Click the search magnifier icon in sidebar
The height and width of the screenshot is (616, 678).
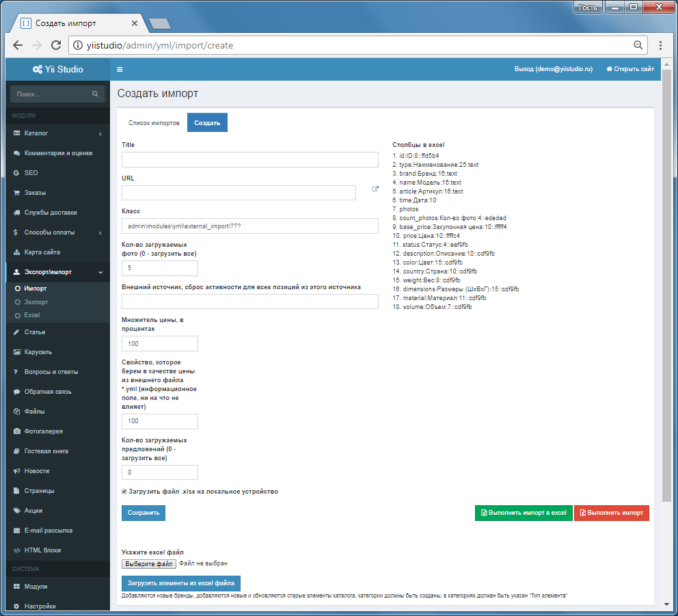click(x=95, y=94)
